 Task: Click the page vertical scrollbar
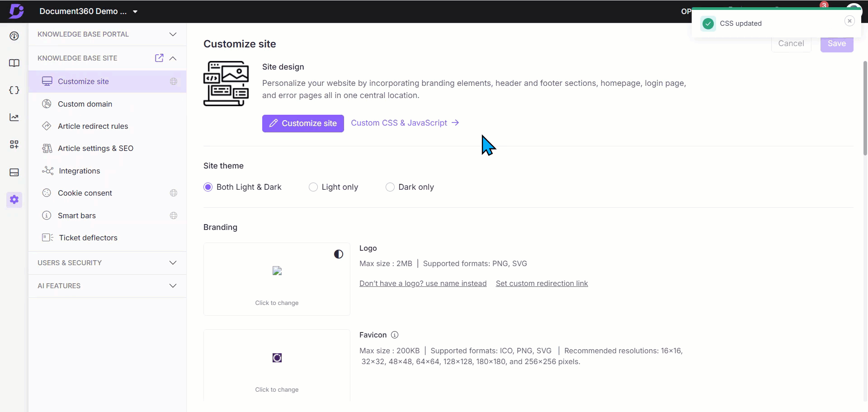tap(865, 108)
